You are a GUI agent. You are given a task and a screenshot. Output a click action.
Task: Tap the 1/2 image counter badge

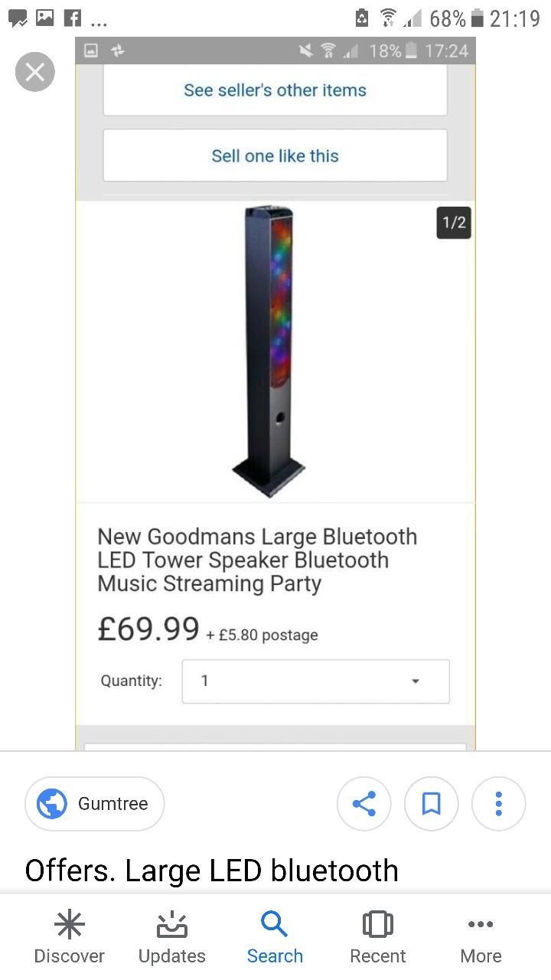[454, 222]
